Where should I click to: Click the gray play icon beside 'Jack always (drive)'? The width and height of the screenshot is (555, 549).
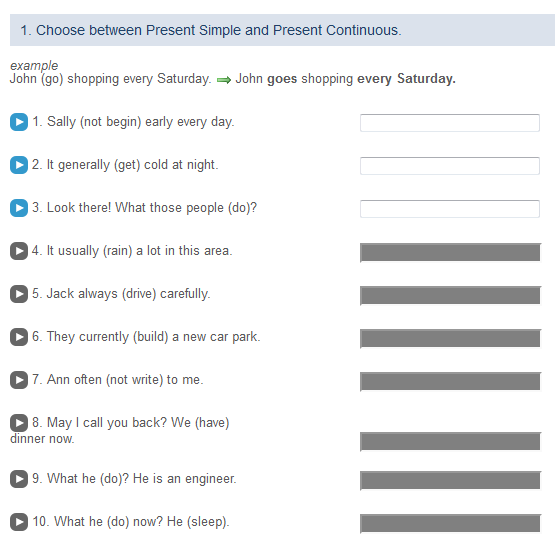pos(19,294)
